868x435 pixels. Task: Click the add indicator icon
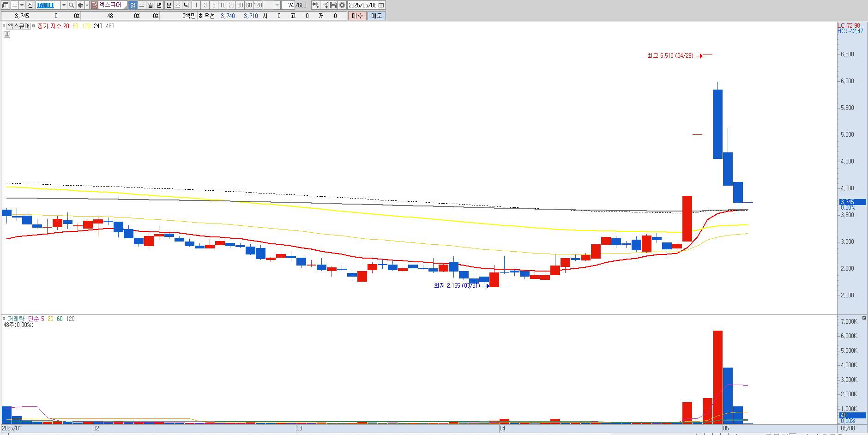[316, 5]
